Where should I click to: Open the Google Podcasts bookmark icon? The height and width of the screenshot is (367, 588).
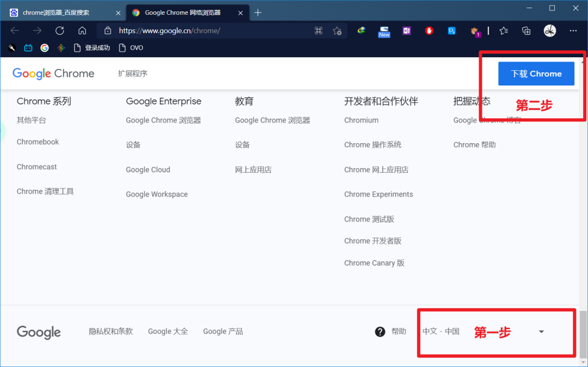pos(61,47)
